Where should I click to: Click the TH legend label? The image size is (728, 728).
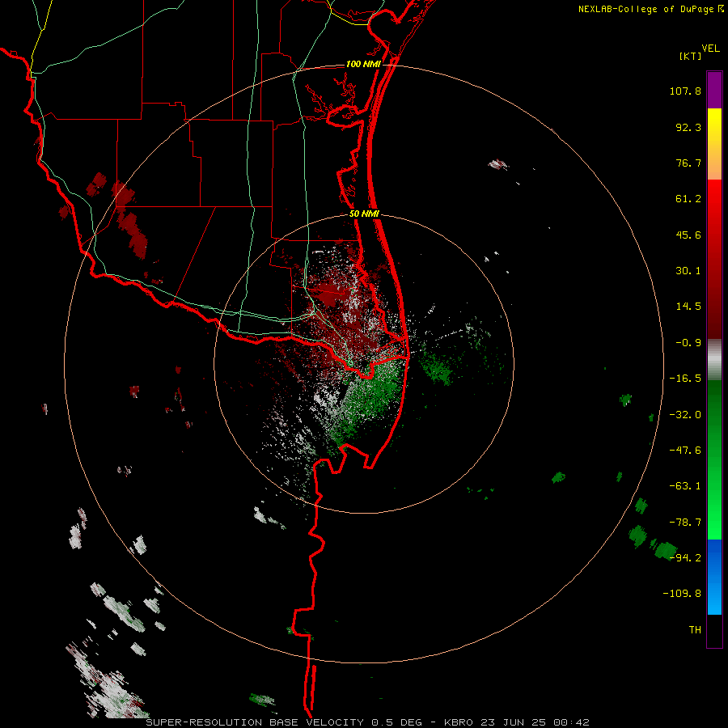coord(695,630)
